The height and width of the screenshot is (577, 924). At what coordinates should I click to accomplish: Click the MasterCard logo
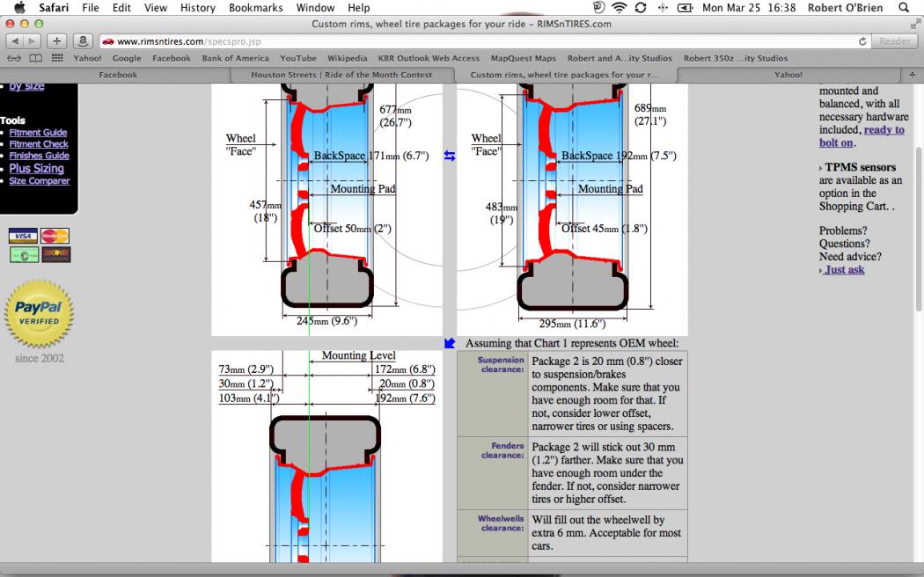[55, 236]
